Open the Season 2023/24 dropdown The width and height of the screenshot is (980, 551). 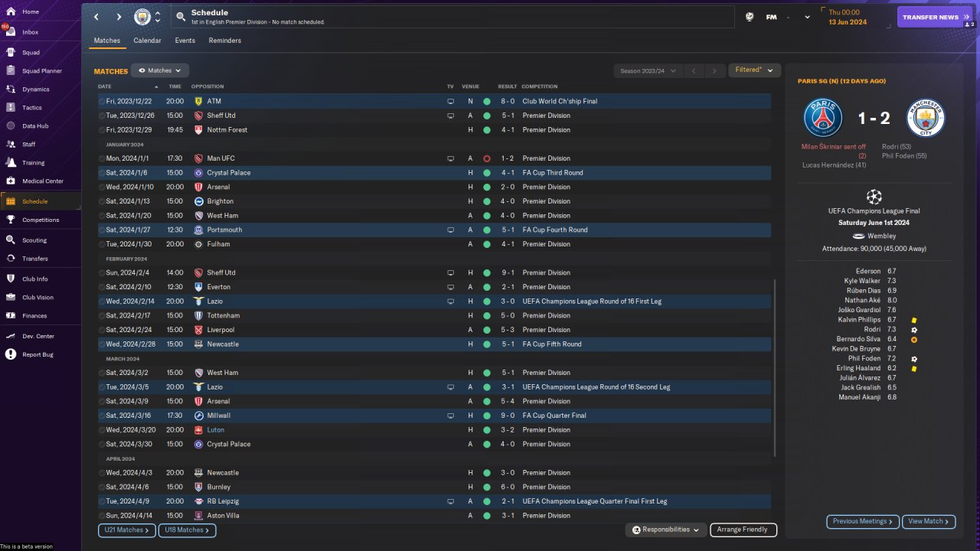click(648, 71)
